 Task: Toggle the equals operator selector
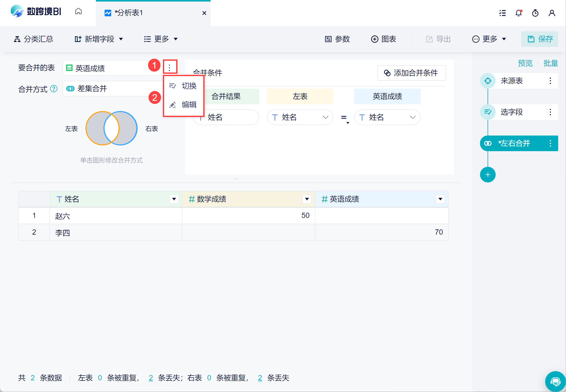[344, 118]
